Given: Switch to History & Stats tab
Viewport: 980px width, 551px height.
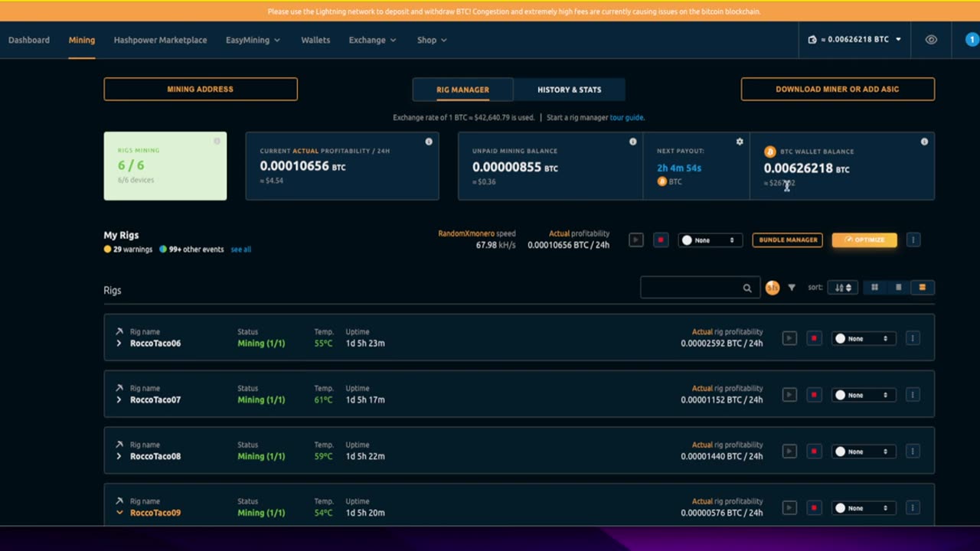Looking at the screenshot, I should coord(569,90).
